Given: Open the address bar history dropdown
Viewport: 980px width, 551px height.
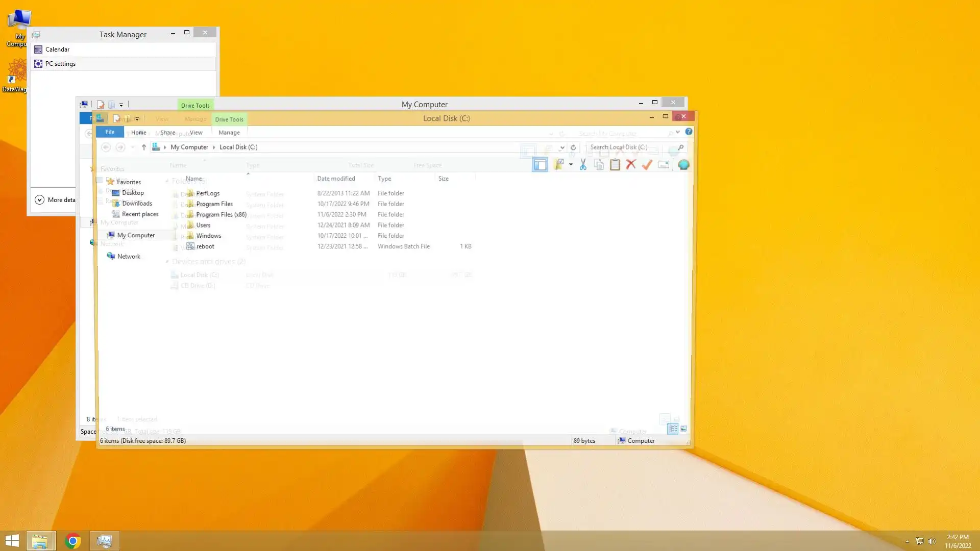Looking at the screenshot, I should coord(561,147).
